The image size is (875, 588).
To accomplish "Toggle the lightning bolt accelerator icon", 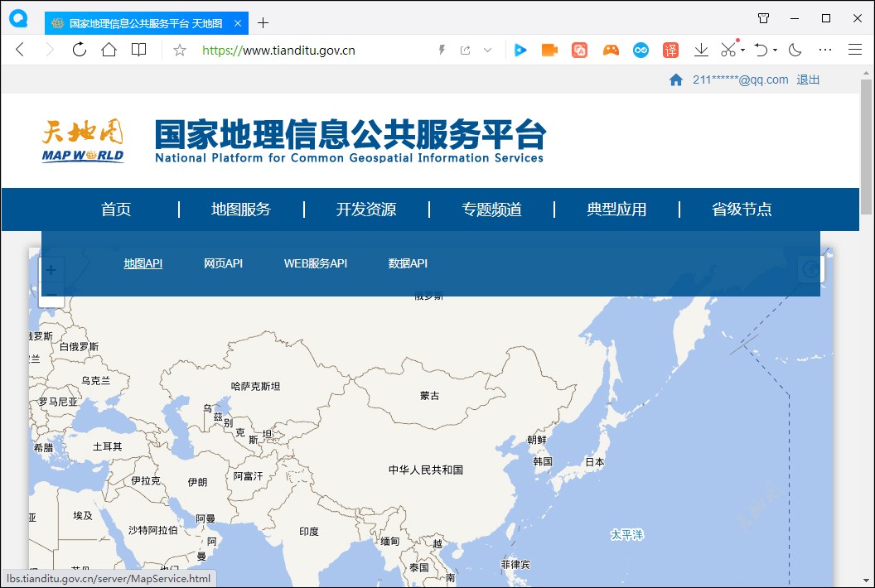I will coord(441,50).
